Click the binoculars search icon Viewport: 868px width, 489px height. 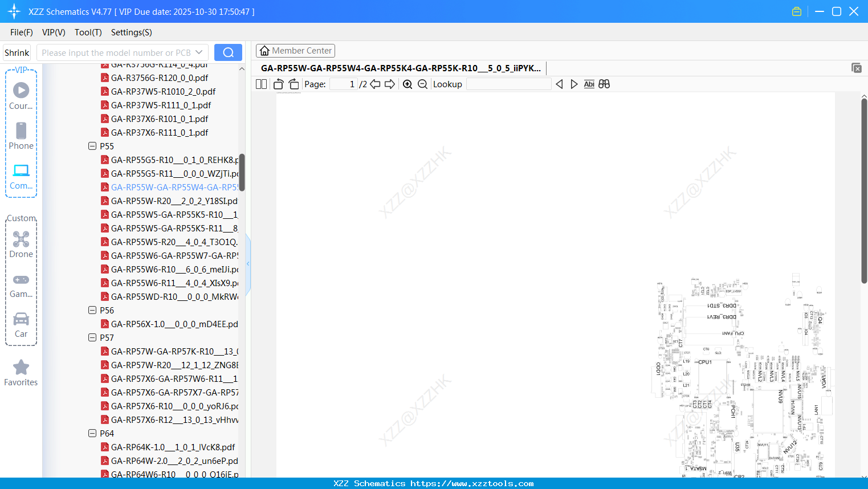604,84
